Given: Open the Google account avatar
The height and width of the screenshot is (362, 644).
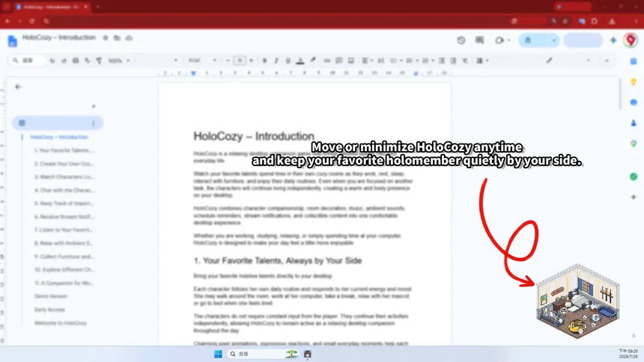Looking at the screenshot, I should pyautogui.click(x=631, y=40).
